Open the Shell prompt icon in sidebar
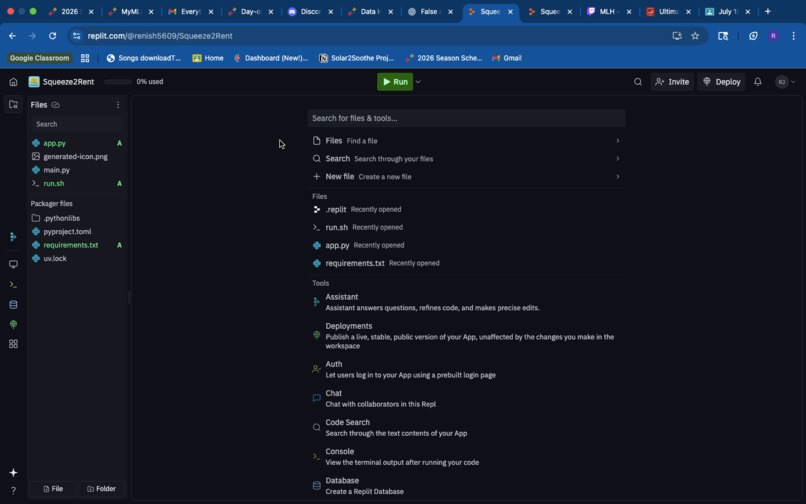806x504 pixels. pyautogui.click(x=13, y=284)
